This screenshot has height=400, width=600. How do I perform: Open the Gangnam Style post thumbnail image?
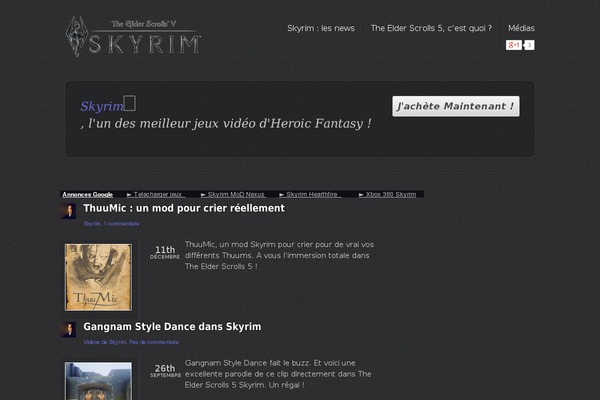click(98, 381)
